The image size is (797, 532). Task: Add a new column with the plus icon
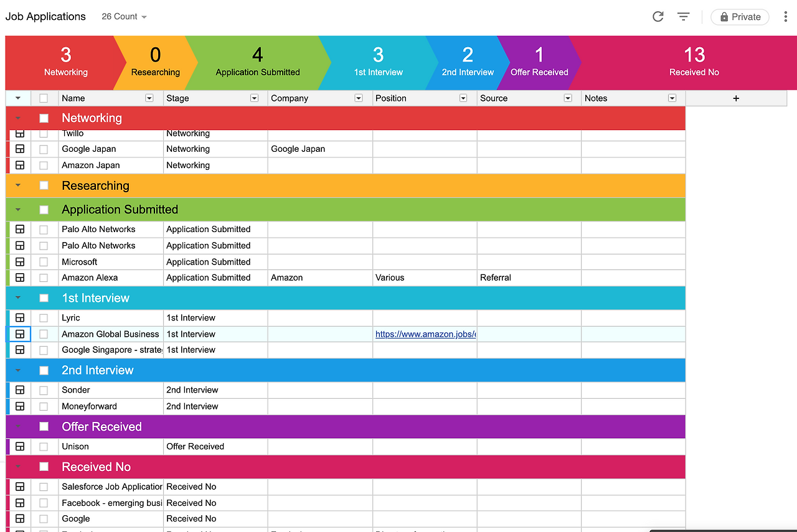(736, 98)
